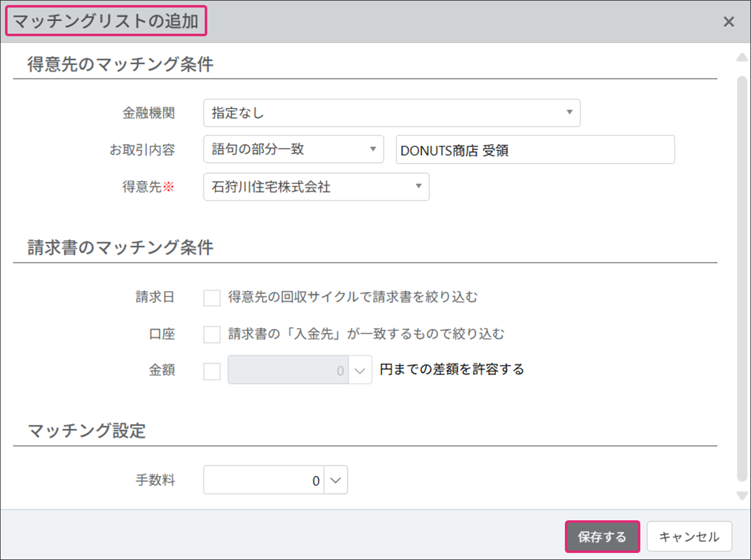Close the マッチングリストの追加 dialog
This screenshot has height=560, width=751.
pos(728,22)
